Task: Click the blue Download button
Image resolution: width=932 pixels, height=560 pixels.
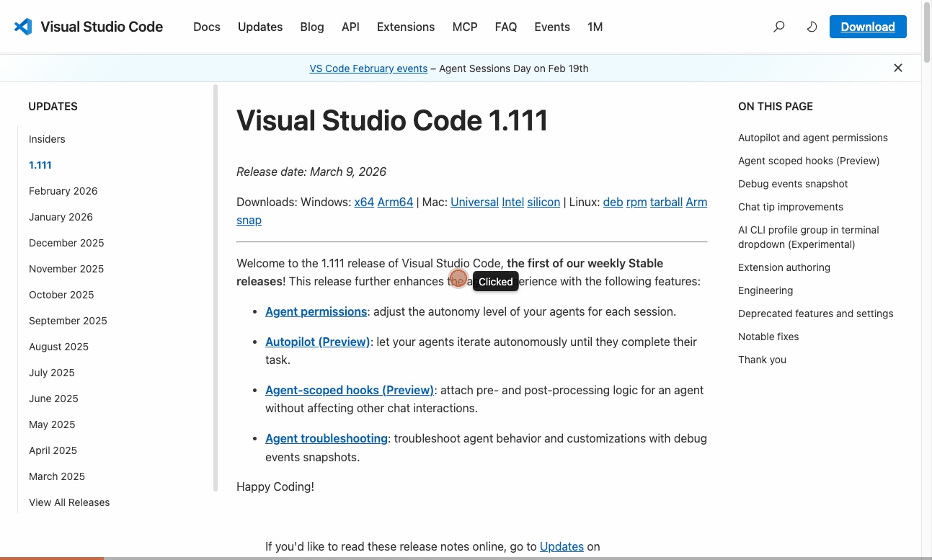Action: tap(868, 27)
